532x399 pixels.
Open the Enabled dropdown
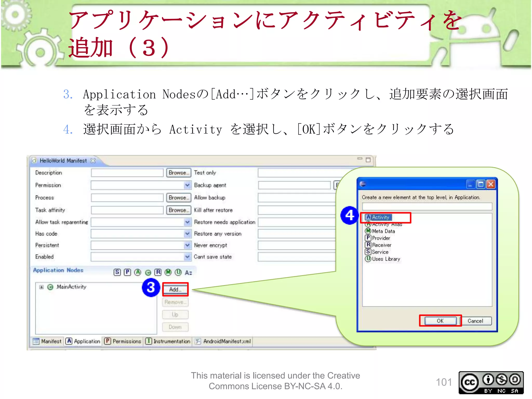pyautogui.click(x=187, y=257)
